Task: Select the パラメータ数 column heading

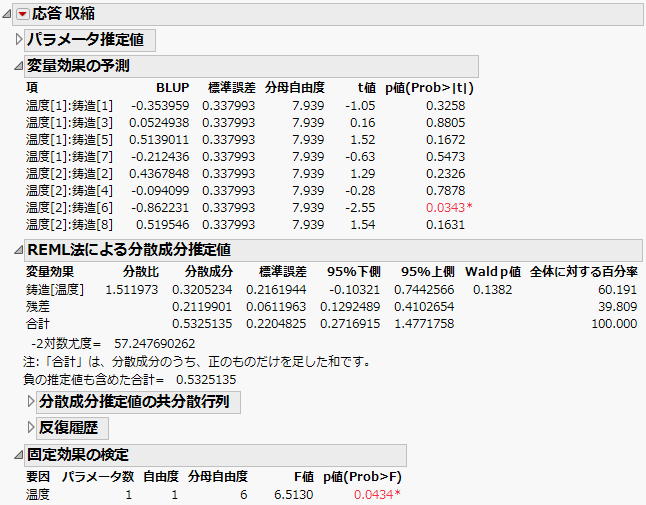Action: 98,477
